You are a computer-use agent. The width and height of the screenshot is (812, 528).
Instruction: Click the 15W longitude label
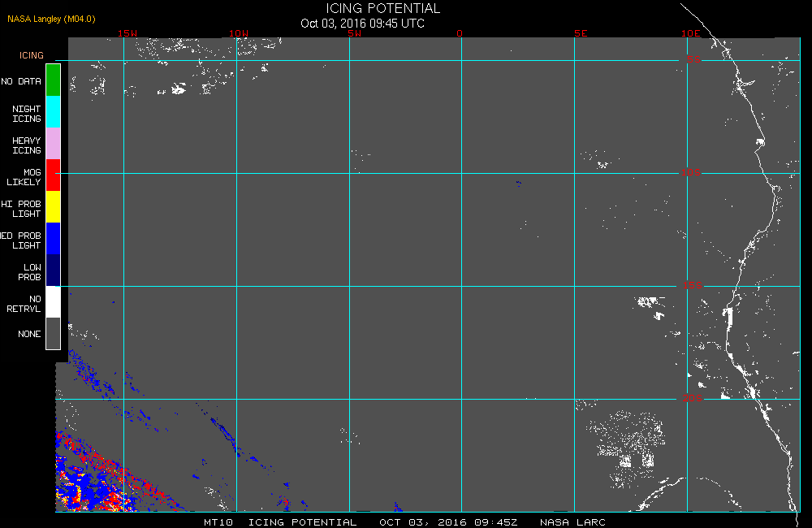(x=127, y=33)
